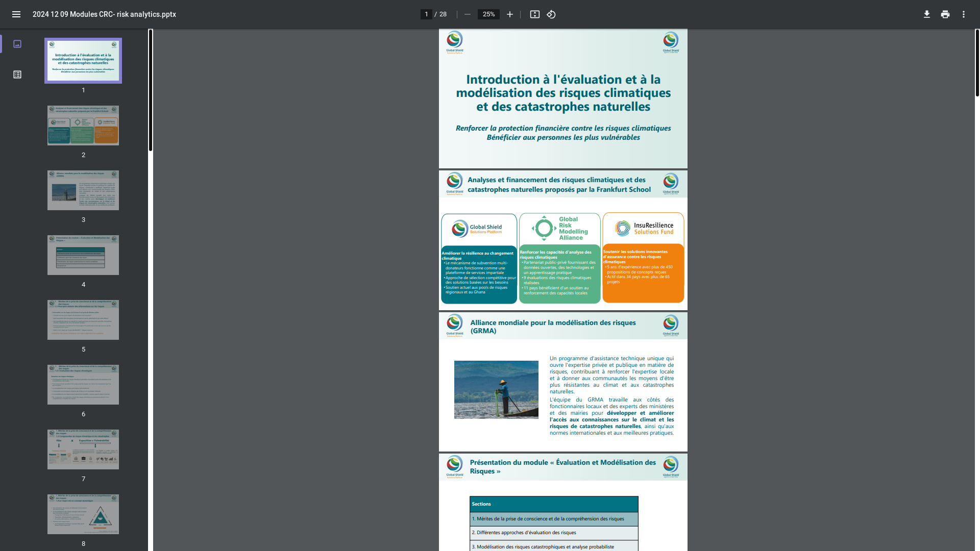Click table row 'Modélisation des risques catastrophiques'
The width and height of the screenshot is (980, 551).
pos(554,546)
